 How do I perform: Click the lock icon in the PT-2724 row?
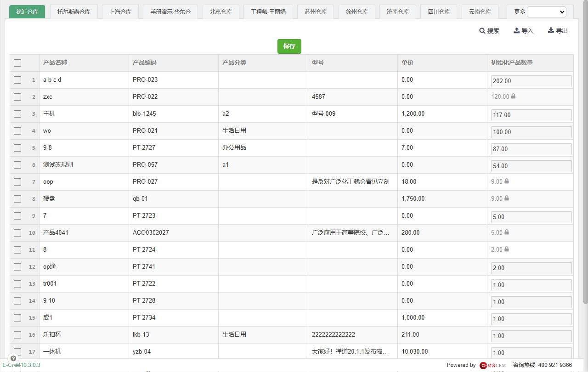click(507, 249)
